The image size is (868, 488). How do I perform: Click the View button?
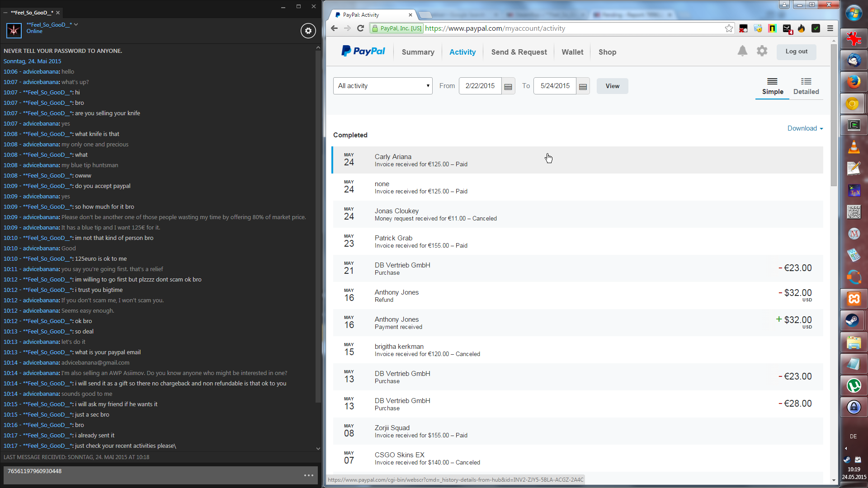tap(612, 86)
